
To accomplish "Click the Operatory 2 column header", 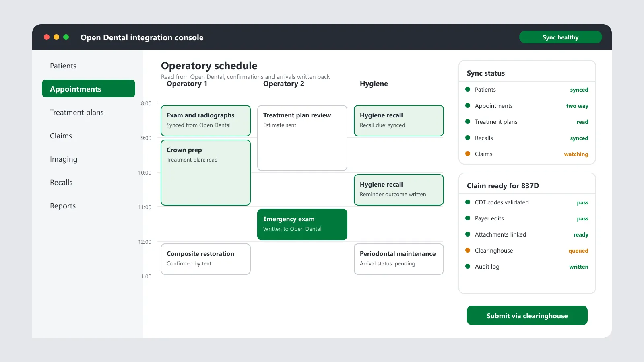I will 283,84.
